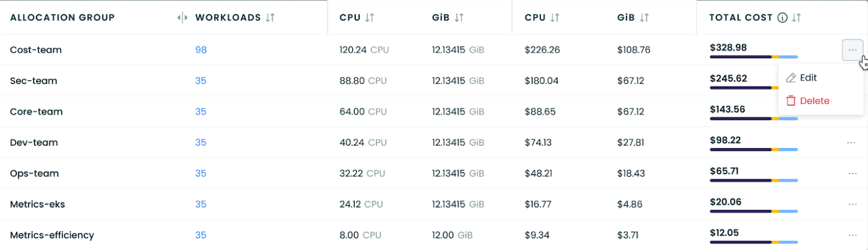
Task: Sort the CPU cost column
Action: pos(554,17)
